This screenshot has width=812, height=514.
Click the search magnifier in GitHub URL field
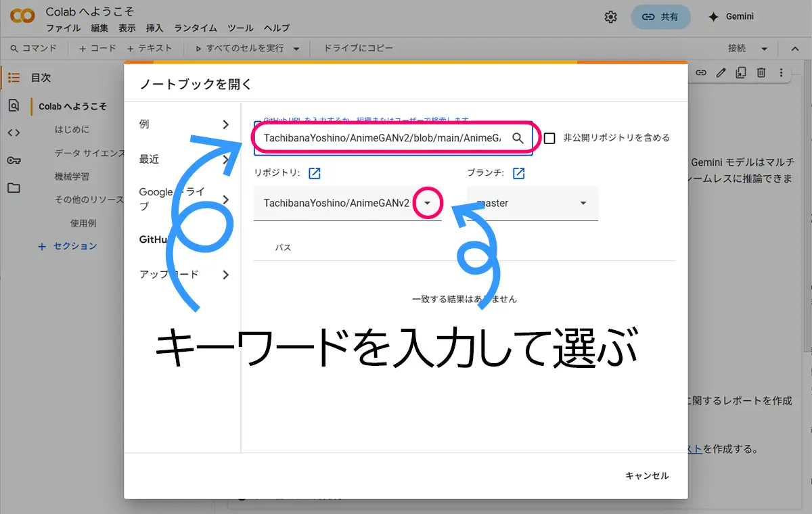(518, 138)
